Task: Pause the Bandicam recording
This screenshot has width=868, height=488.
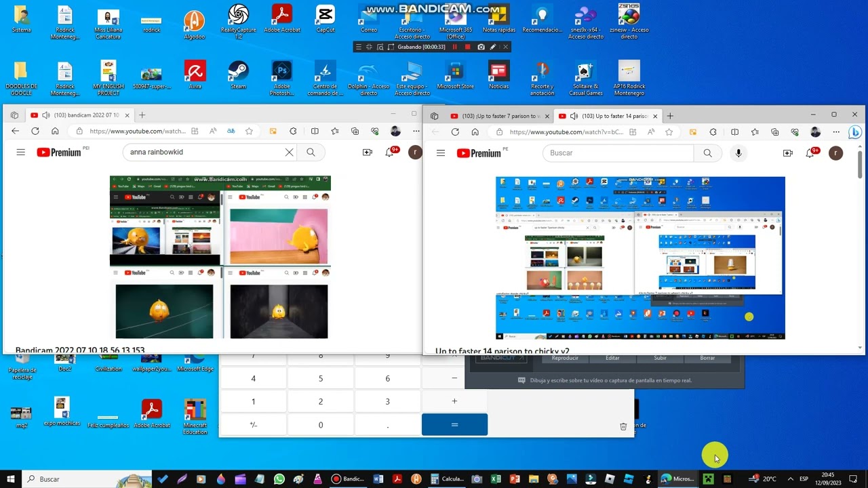Action: (454, 47)
